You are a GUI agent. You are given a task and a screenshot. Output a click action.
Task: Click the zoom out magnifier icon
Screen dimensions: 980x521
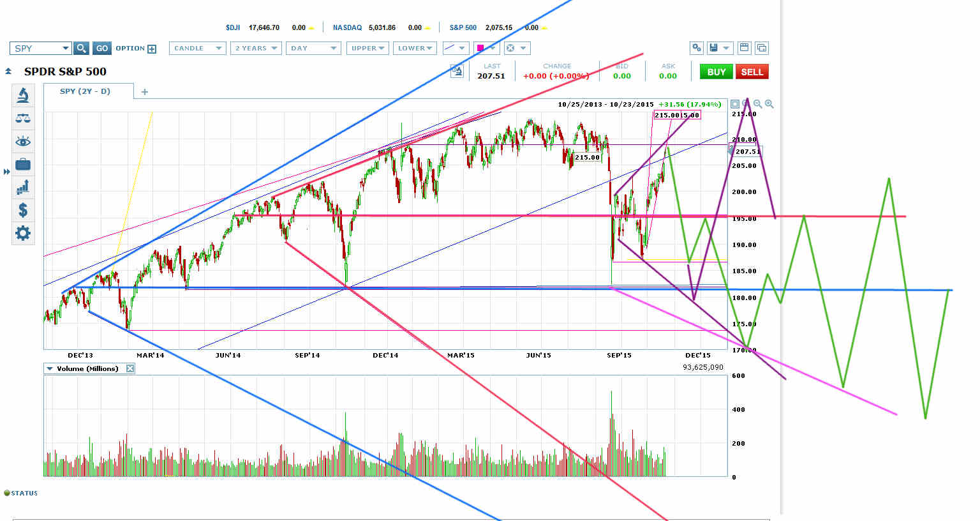pos(757,104)
